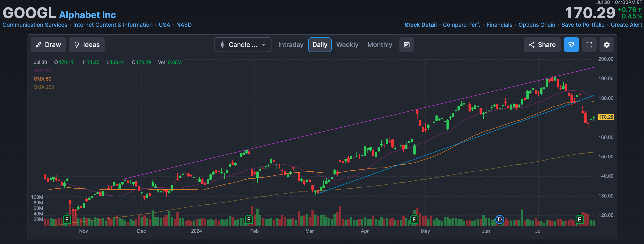This screenshot has width=644, height=244.
Task: Click the 170.29 current price axis label
Action: (605, 117)
